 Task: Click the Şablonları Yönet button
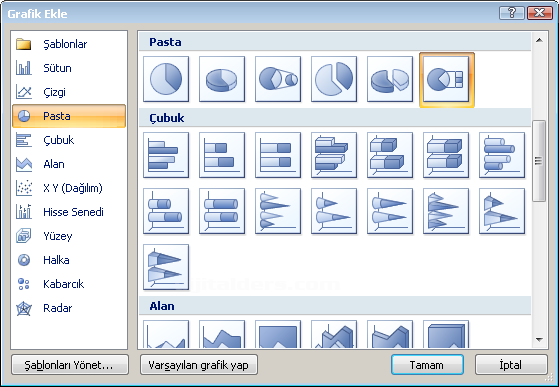coord(70,365)
